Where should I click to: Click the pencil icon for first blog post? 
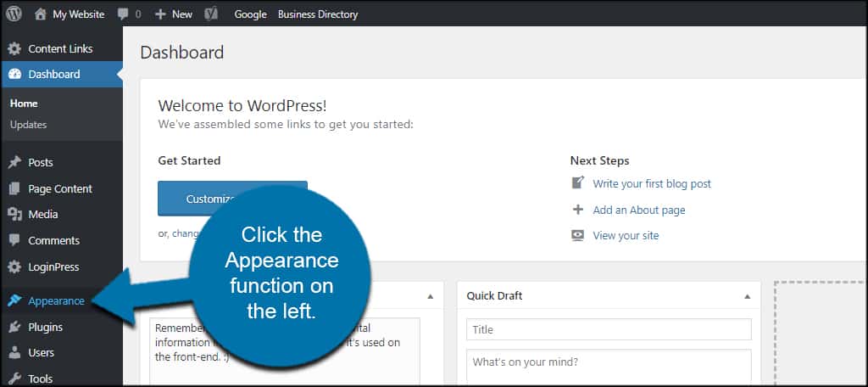click(x=578, y=182)
